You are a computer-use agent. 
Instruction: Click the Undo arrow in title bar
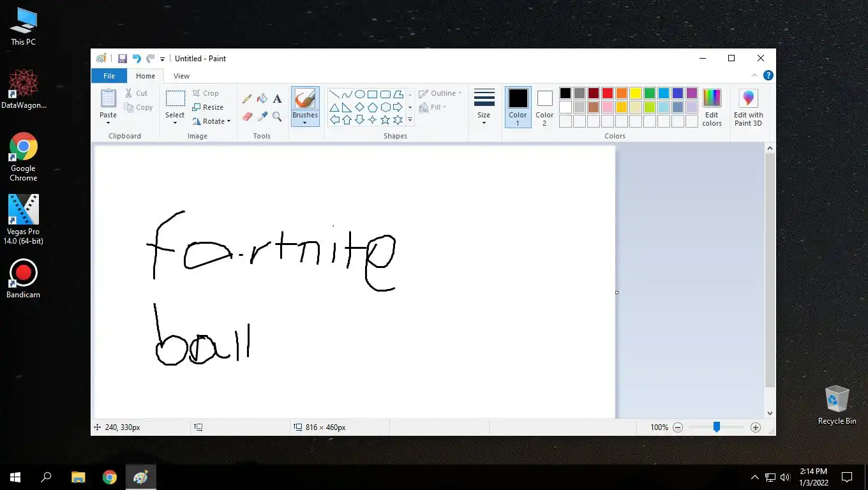pos(137,59)
